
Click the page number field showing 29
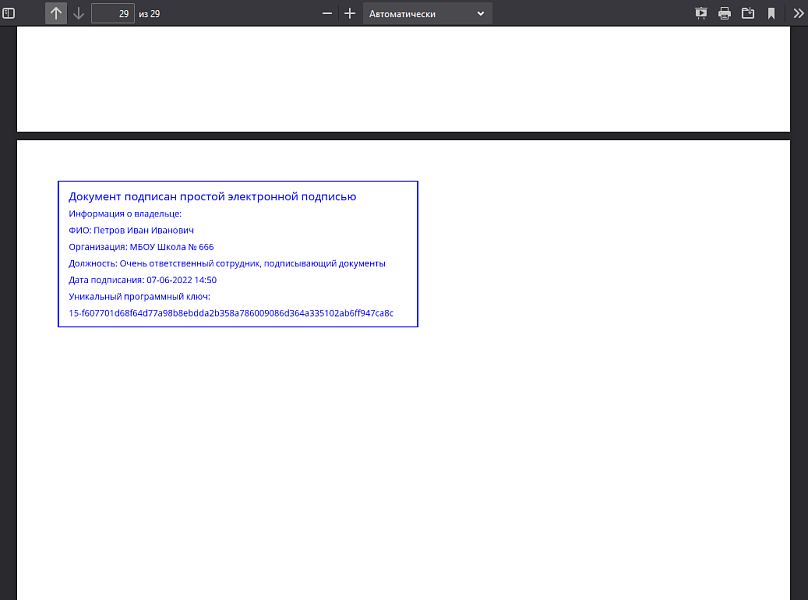point(112,13)
